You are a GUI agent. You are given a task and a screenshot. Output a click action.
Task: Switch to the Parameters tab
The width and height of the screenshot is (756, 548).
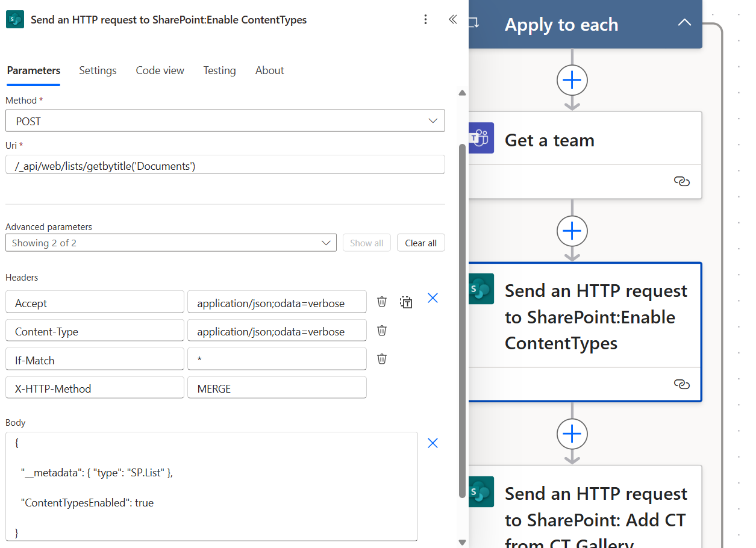34,70
